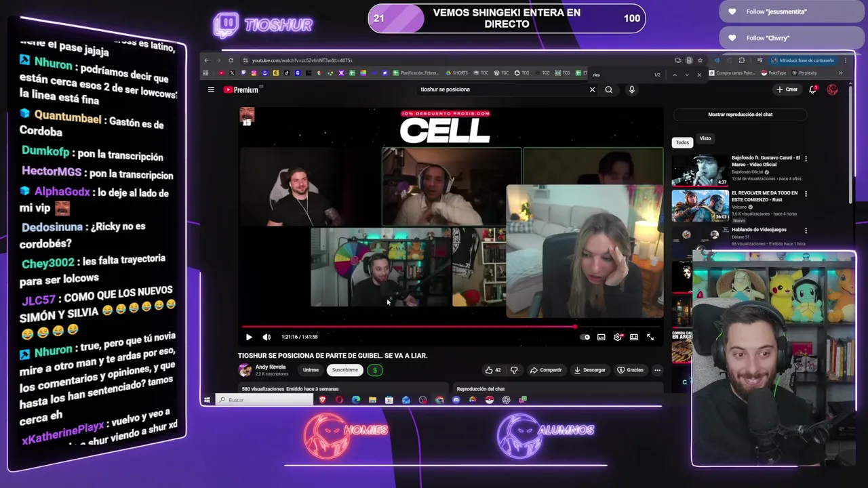868x488 pixels.
Task: Reload the page with the refresh icon
Action: coord(231,60)
